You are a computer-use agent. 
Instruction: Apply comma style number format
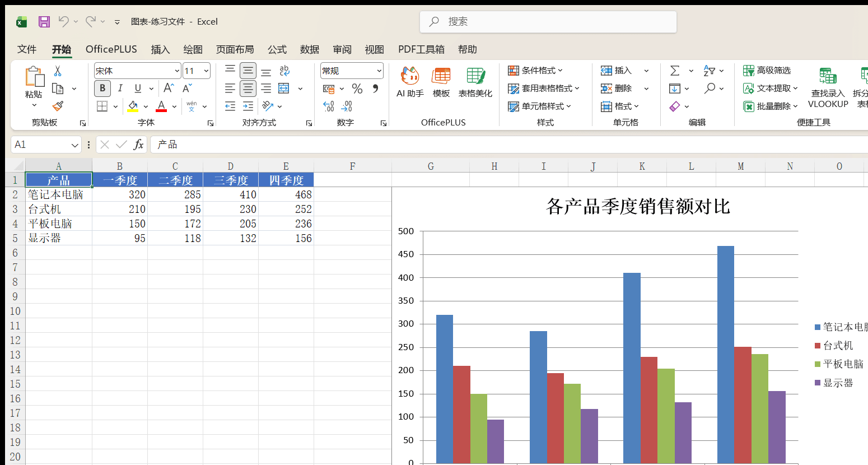(x=375, y=89)
